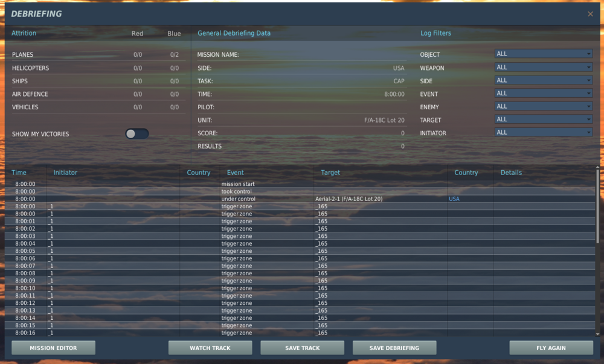Select the trigger zone row at 8:00:09
604x364 pixels.
300,281
